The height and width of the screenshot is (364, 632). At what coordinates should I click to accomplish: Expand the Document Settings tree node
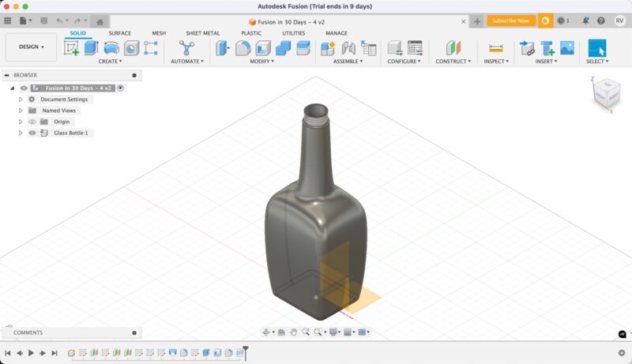click(x=21, y=99)
